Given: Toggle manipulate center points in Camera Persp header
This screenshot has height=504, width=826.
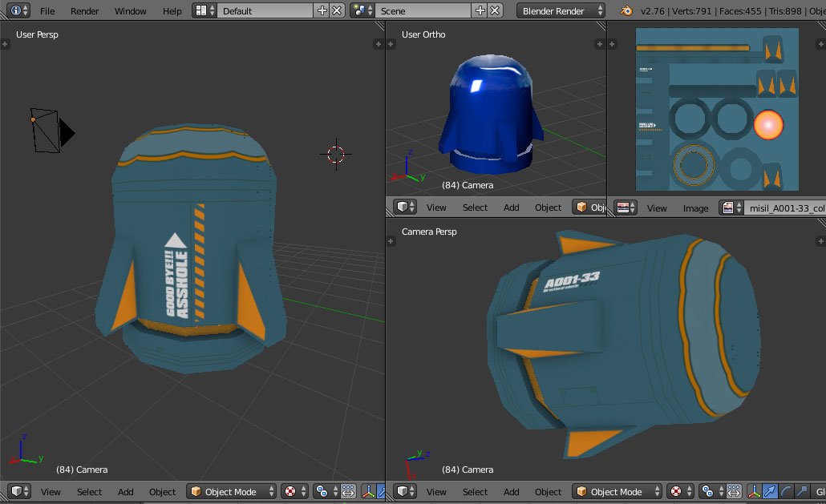Looking at the screenshot, I should click(734, 491).
